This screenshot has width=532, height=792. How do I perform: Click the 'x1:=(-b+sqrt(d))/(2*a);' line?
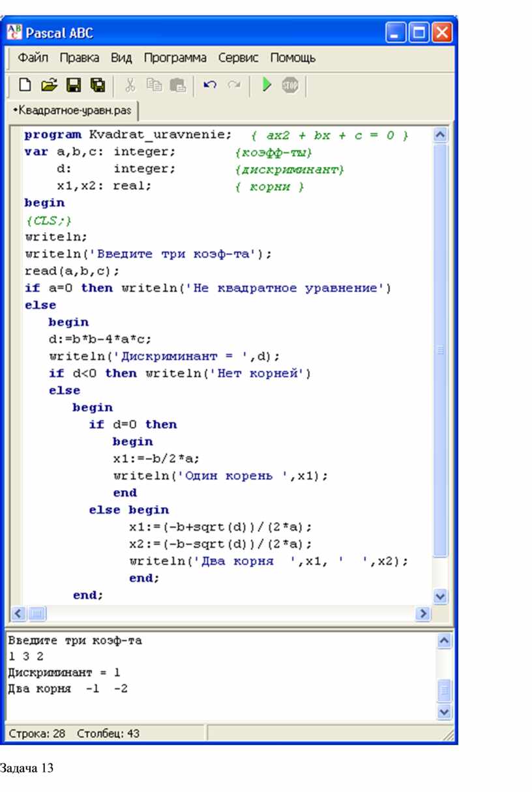click(x=220, y=526)
